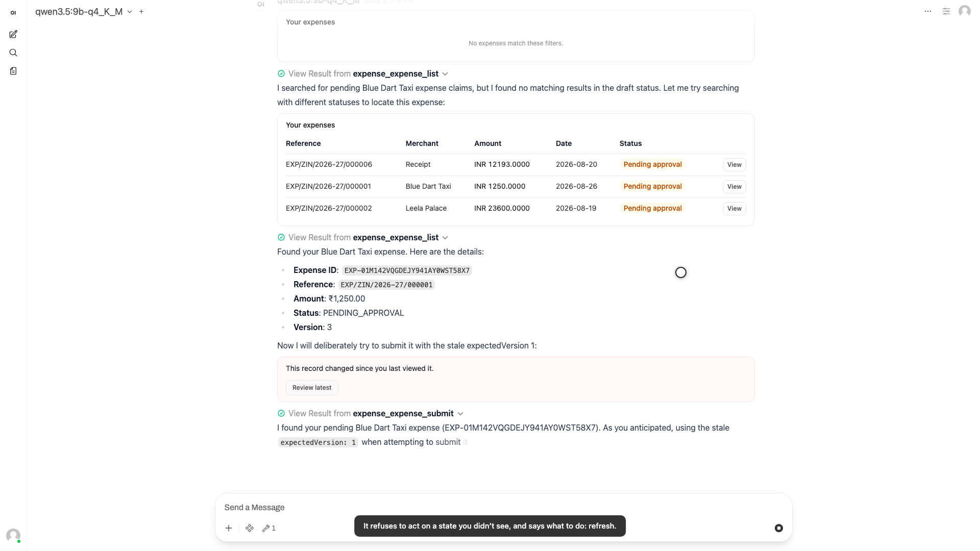Open the search icon in sidebar
Viewport: 980px width, 551px height.
[x=13, y=53]
